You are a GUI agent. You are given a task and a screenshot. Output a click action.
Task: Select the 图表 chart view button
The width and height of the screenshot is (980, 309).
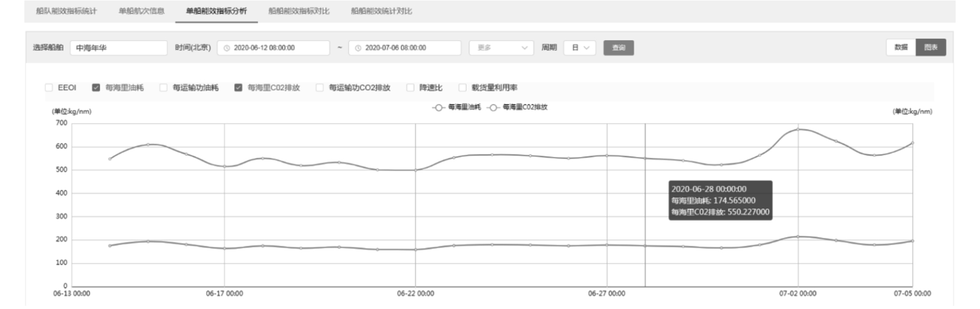point(931,47)
